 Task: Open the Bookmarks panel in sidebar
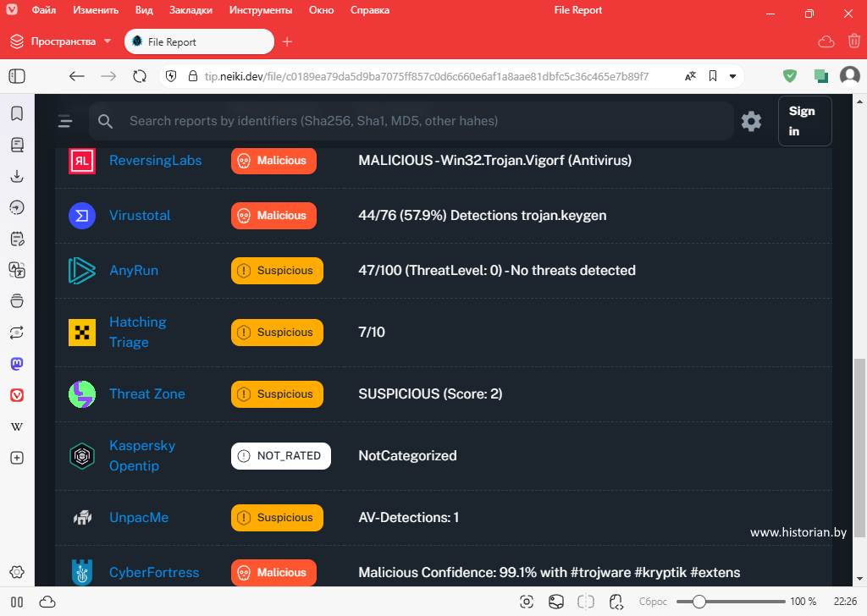[x=17, y=113]
